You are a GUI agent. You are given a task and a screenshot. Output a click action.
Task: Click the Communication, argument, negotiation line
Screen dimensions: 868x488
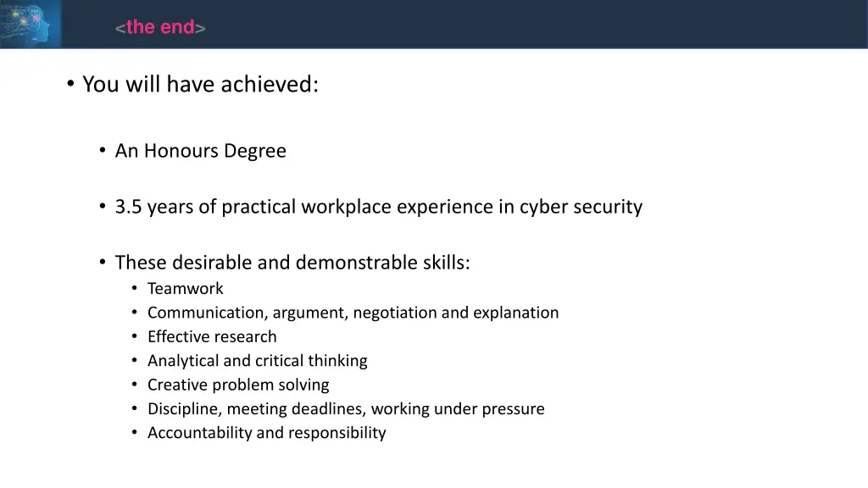(353, 313)
